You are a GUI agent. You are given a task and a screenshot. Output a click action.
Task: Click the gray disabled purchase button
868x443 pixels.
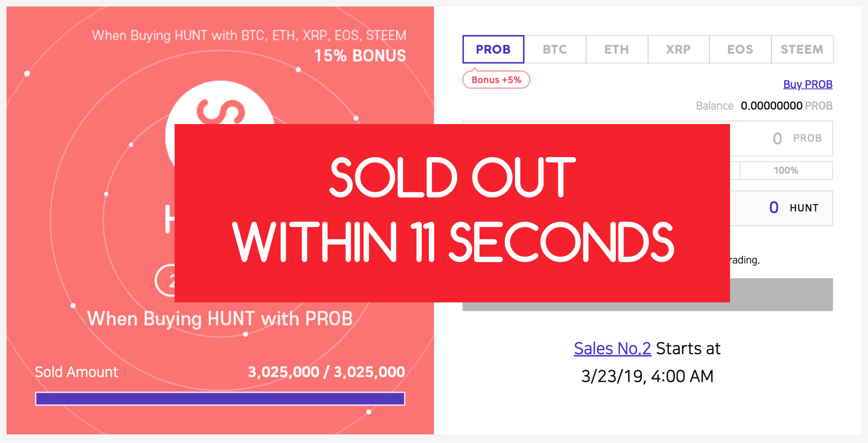[x=781, y=295]
